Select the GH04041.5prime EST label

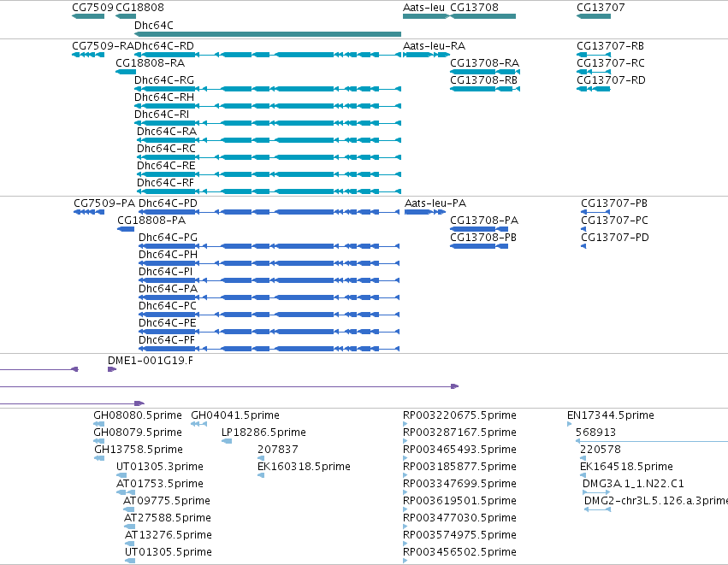235,415
